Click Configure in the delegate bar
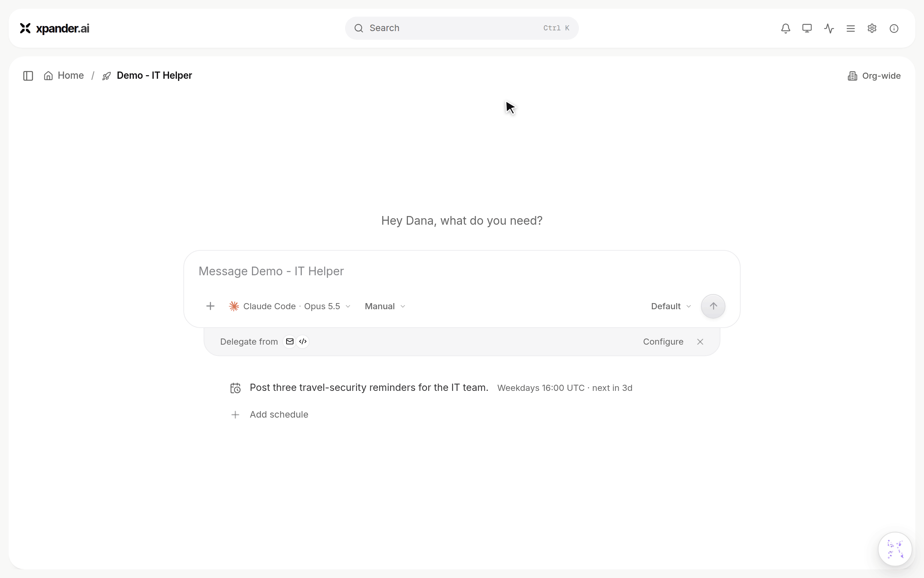 click(x=663, y=342)
